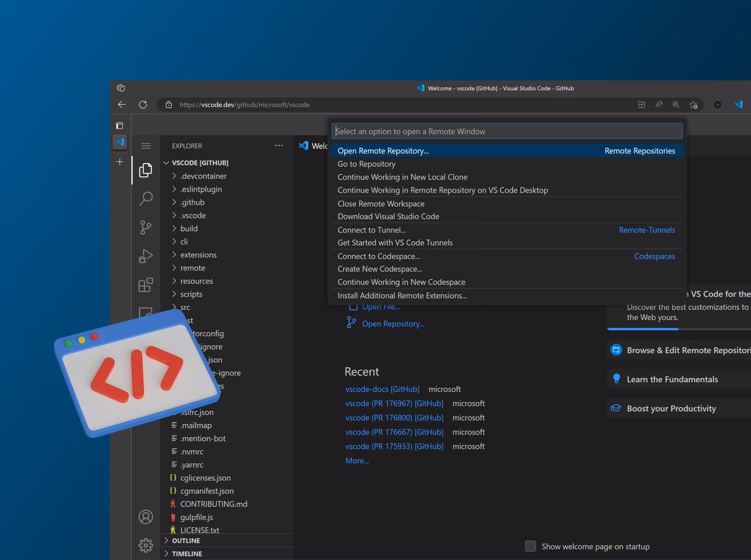Screen dimensions: 751x560
Task: Click the dark round extension icon in the browser toolbar
Action: tap(718, 105)
